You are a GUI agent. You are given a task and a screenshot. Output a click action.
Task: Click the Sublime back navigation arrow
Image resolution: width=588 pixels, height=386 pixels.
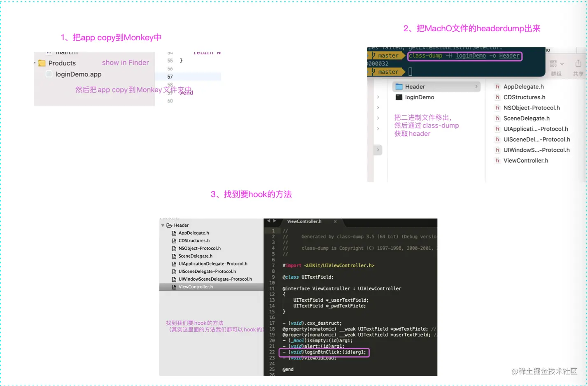tap(268, 221)
